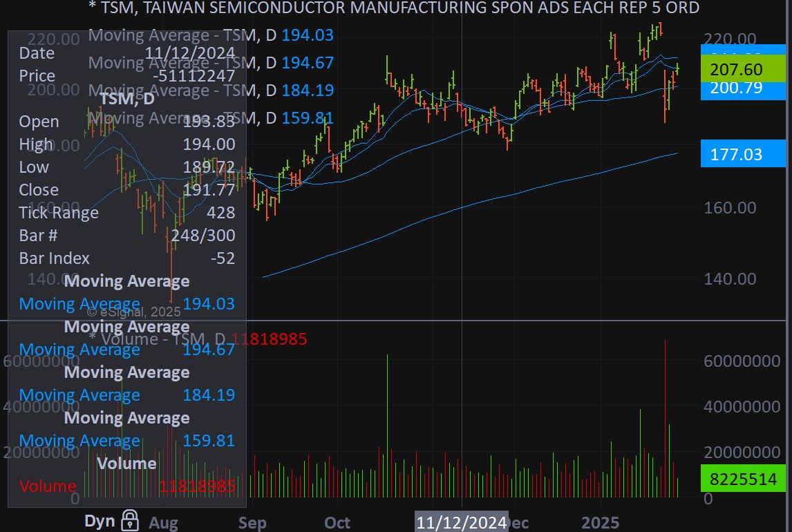Click the Bar # value 248/300
792x532 pixels.
coord(203,235)
